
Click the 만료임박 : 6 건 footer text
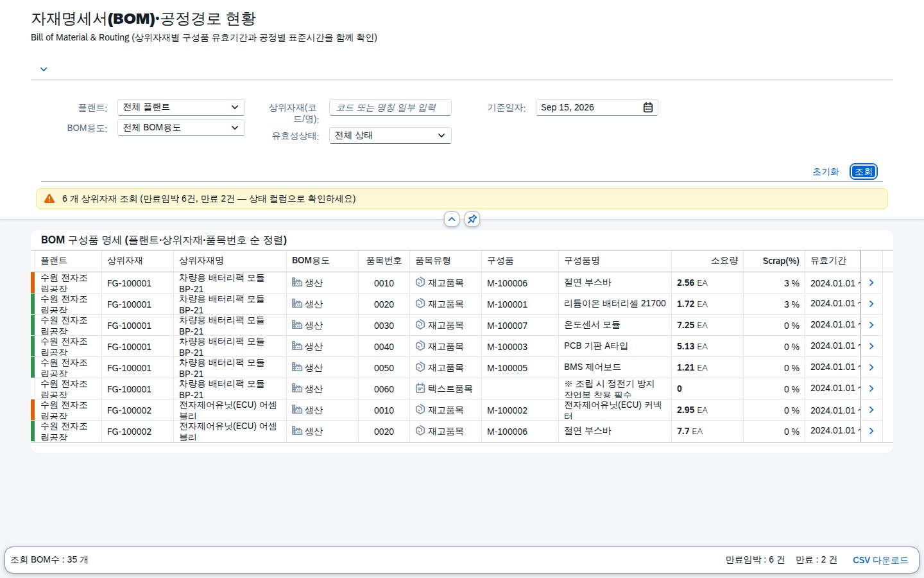pyautogui.click(x=755, y=560)
